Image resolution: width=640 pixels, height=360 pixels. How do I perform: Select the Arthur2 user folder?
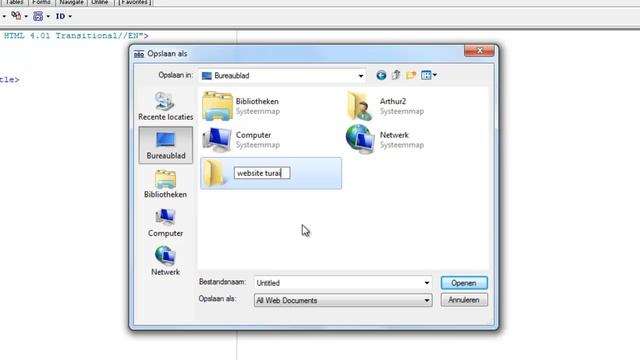[x=385, y=106]
